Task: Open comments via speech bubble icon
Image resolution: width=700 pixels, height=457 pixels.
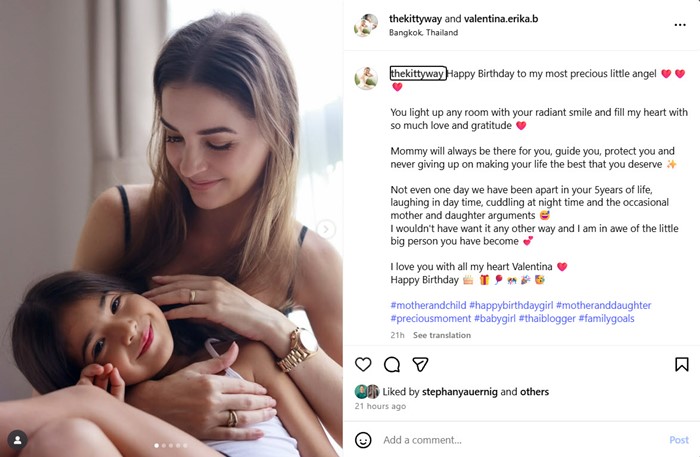Action: pos(392,365)
